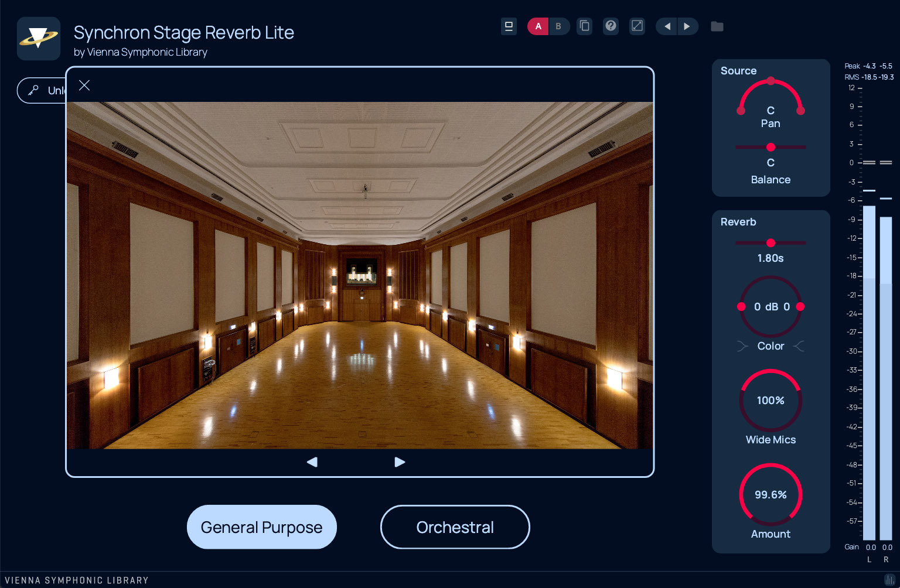This screenshot has height=588, width=900.
Task: Go to next preset with toolbar right arrow
Action: 687,26
